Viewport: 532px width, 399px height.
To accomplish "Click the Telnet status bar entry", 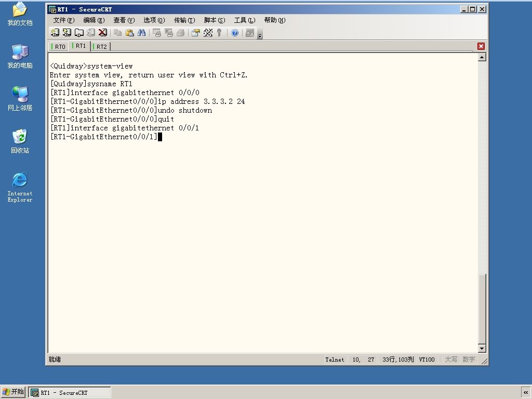I will (x=335, y=360).
